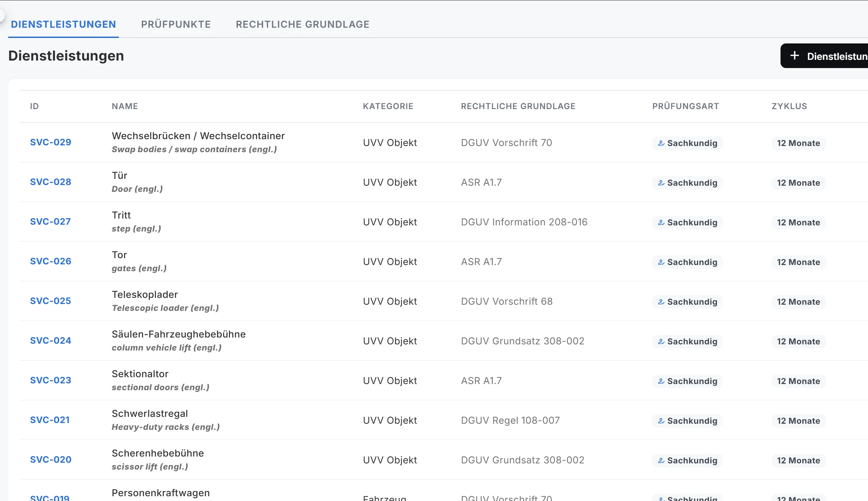Click 'UVV Objekt' in SVC-027 row
The image size is (868, 501).
390,222
